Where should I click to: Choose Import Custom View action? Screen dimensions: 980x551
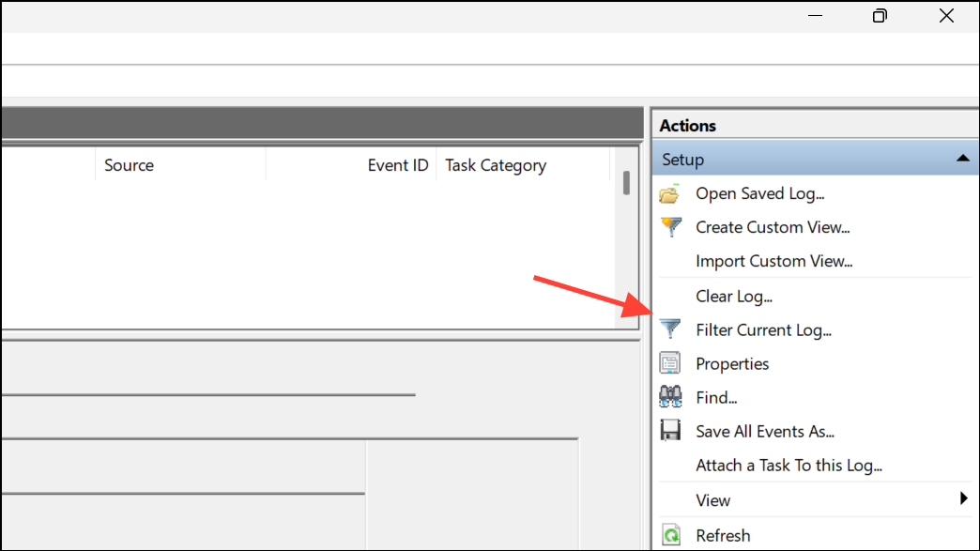(773, 261)
